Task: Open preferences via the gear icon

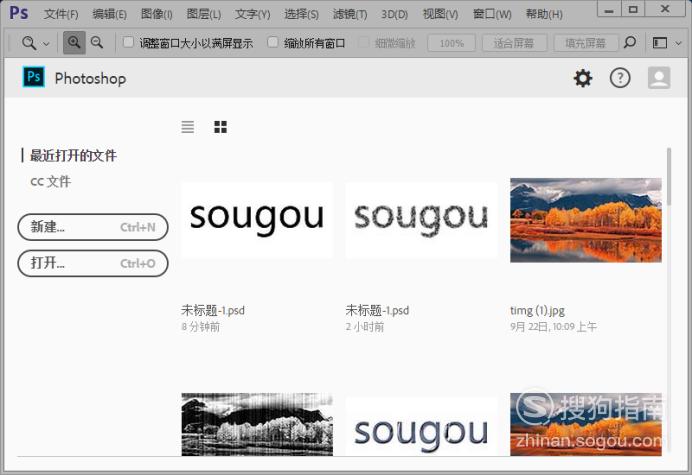Action: (x=583, y=78)
